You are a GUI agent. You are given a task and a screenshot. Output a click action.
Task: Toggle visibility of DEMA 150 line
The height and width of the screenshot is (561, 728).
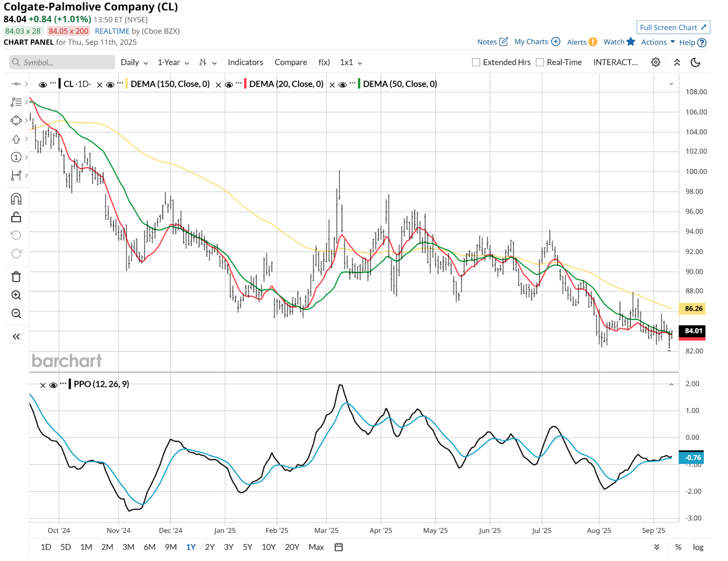[110, 85]
